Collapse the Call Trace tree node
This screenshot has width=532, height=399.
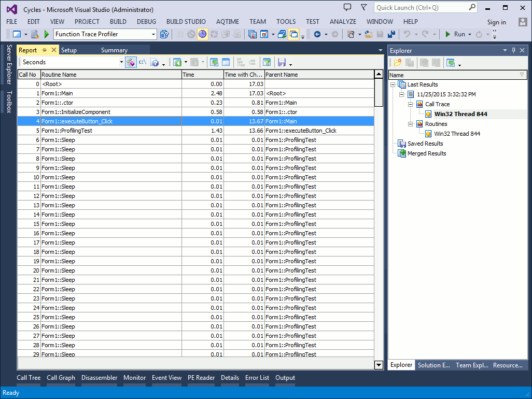(x=411, y=104)
